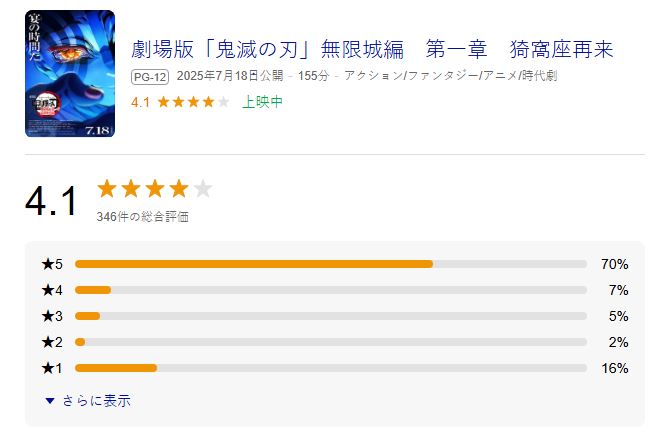This screenshot has height=435, width=668.
Task: Open the 劇場版「鬼滅の刃」無限城編 title link
Action: 372,49
